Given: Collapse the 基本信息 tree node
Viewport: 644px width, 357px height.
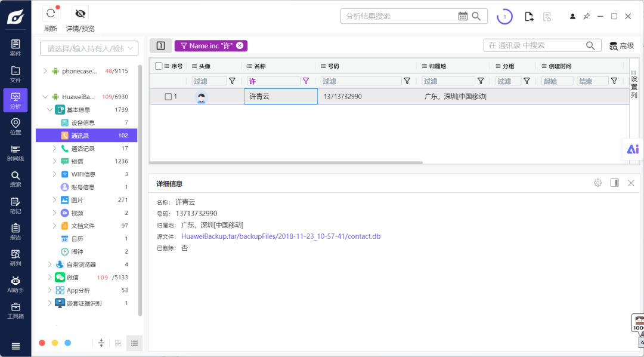Looking at the screenshot, I should coord(49,109).
